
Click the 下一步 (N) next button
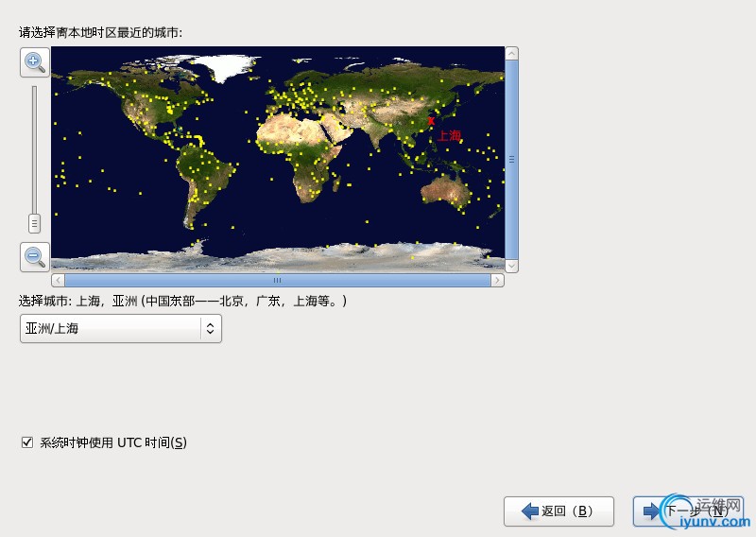(688, 511)
